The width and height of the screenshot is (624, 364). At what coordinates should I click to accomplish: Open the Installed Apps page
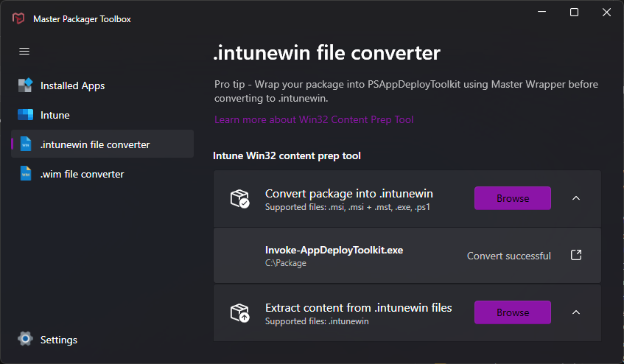point(102,85)
